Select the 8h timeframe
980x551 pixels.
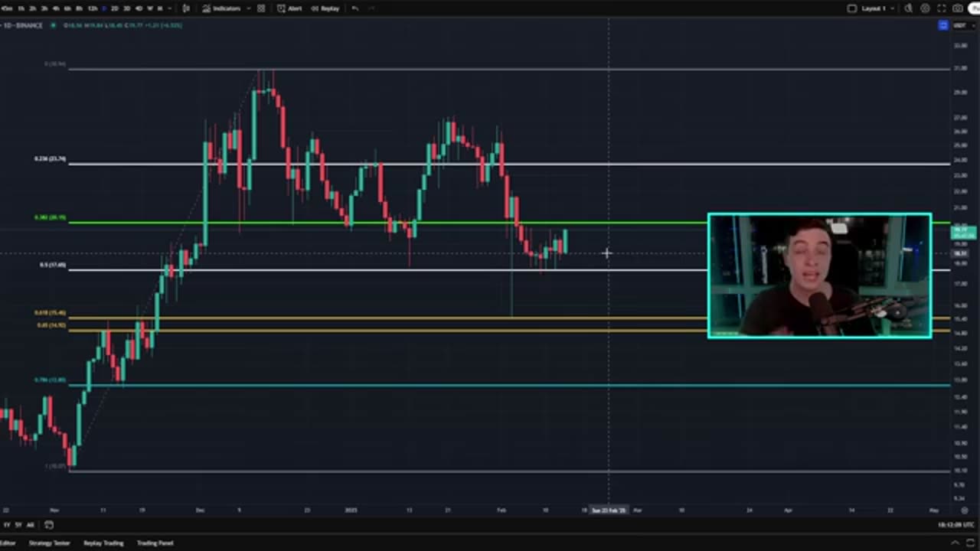pos(79,8)
